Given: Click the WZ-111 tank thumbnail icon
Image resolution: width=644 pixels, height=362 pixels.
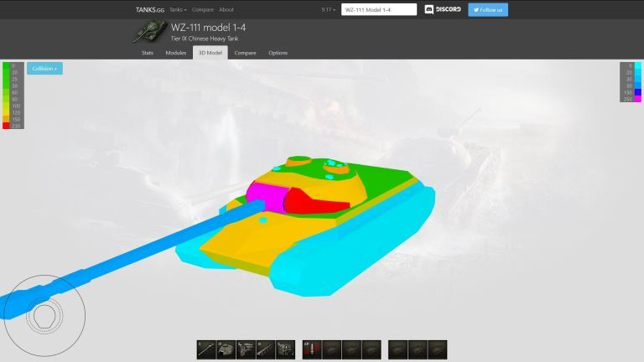Looking at the screenshot, I should pyautogui.click(x=148, y=32).
